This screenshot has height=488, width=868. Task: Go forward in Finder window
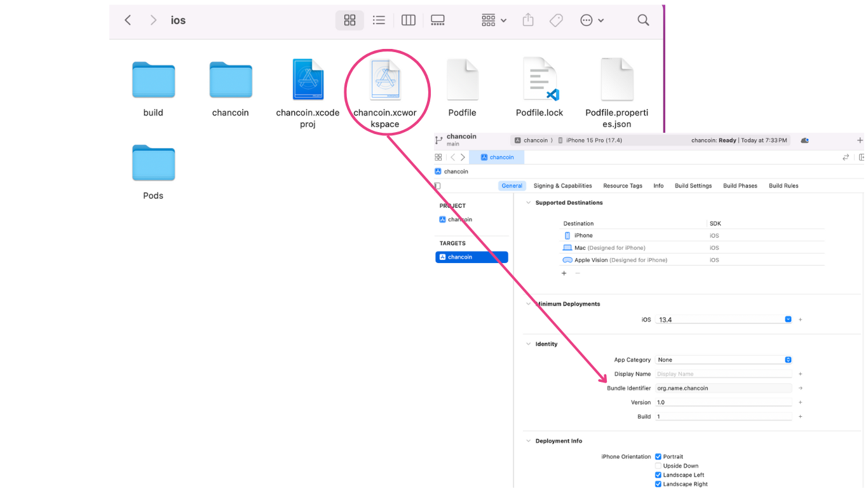(x=153, y=20)
